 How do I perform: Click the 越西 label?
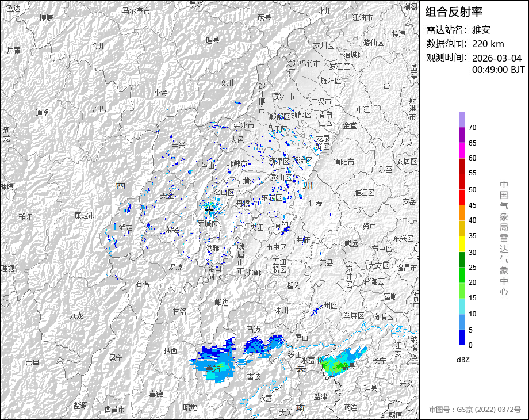tap(170, 351)
